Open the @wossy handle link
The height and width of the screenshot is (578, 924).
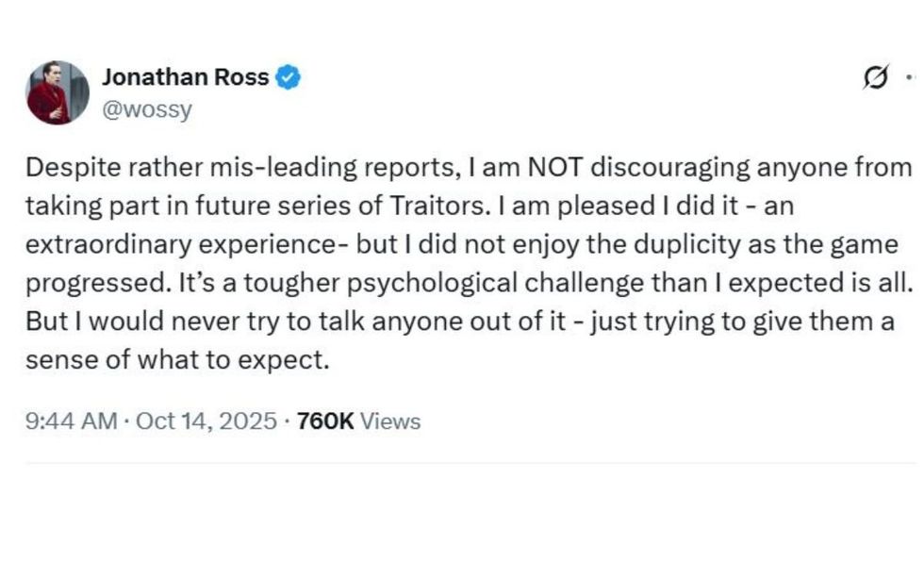pos(146,109)
